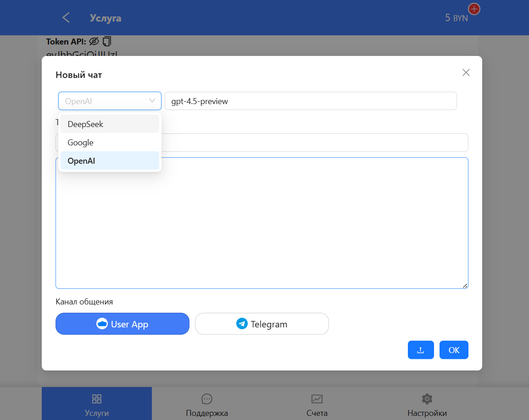The image size is (529, 420).
Task: Open the Настройки tab
Action: click(x=427, y=403)
